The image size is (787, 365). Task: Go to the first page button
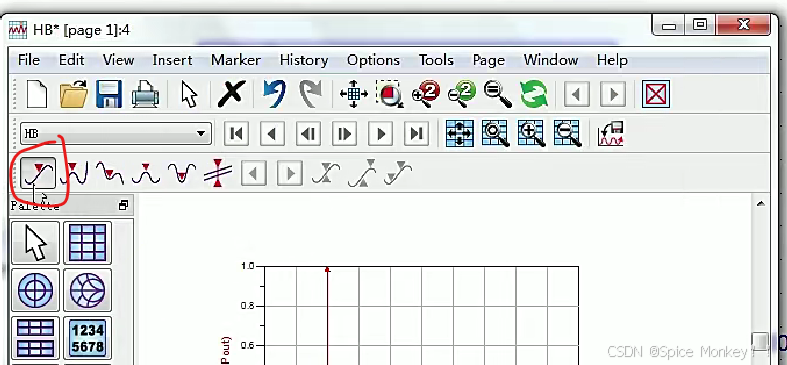[x=236, y=134]
